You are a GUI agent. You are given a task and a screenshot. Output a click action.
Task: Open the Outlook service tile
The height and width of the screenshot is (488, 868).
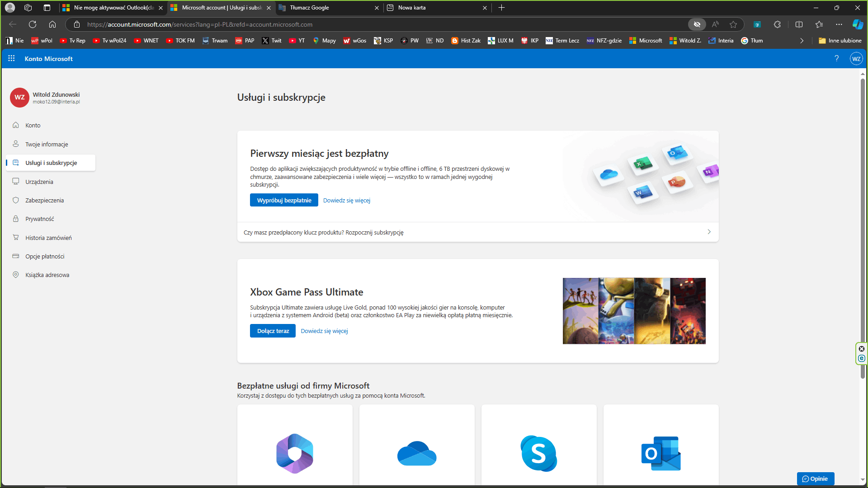coord(661,446)
